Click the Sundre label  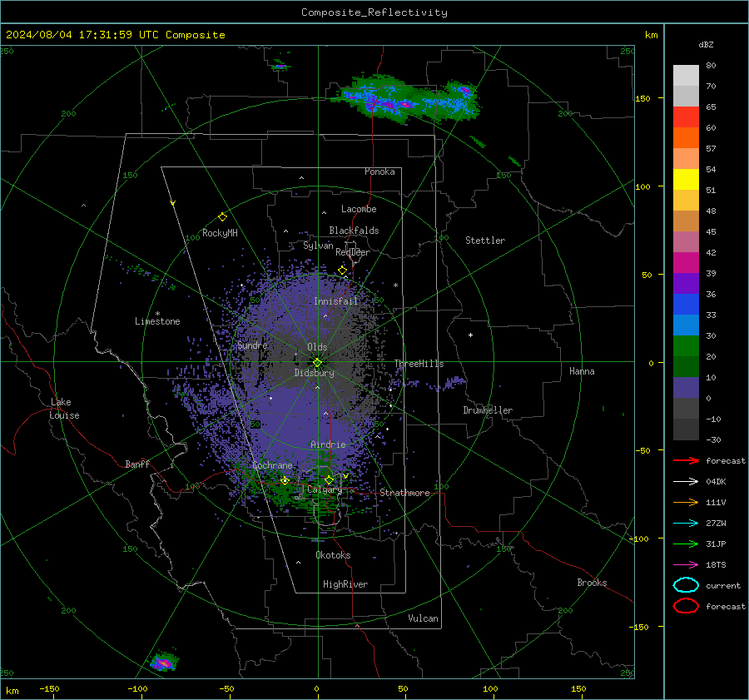coord(252,345)
